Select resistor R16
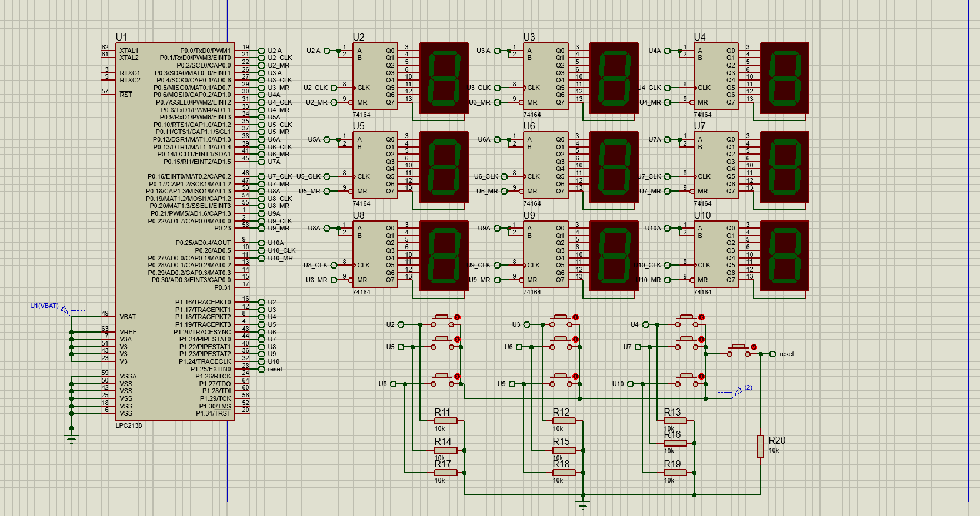Screen dimensions: 980x516 [675, 443]
